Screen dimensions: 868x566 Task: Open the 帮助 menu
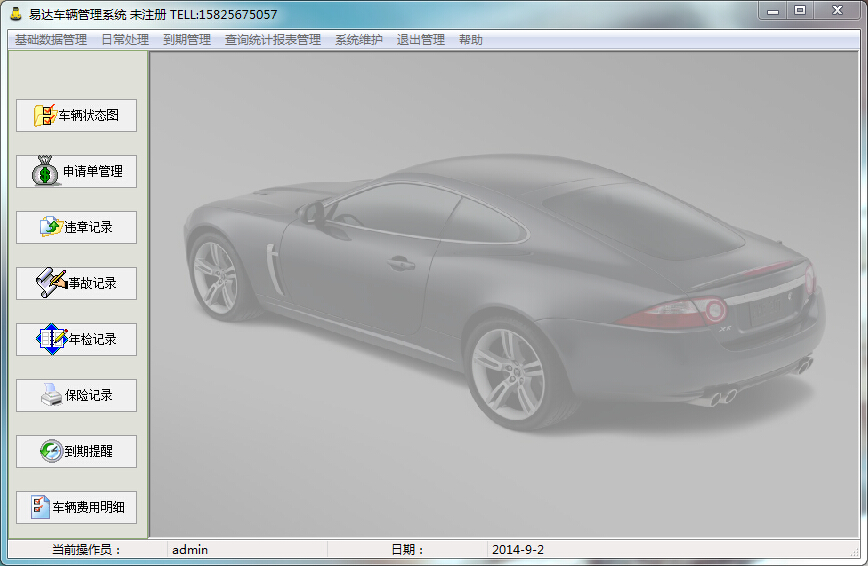471,40
